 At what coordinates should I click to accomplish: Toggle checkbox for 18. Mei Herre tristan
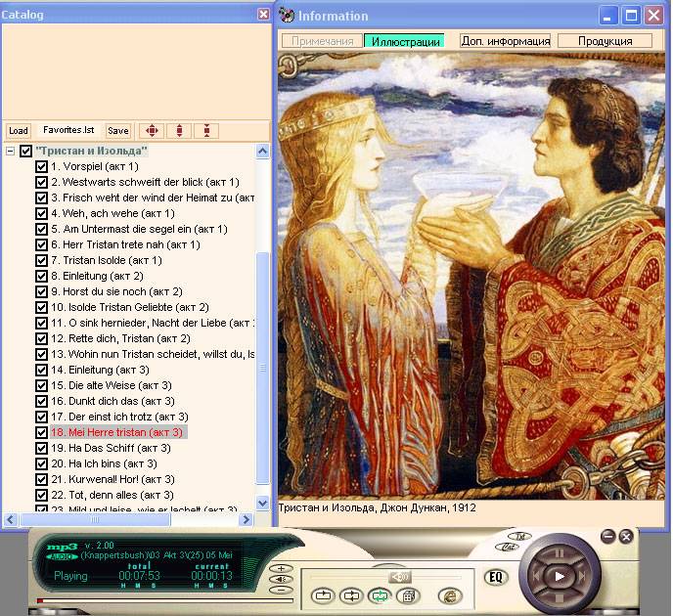point(42,432)
